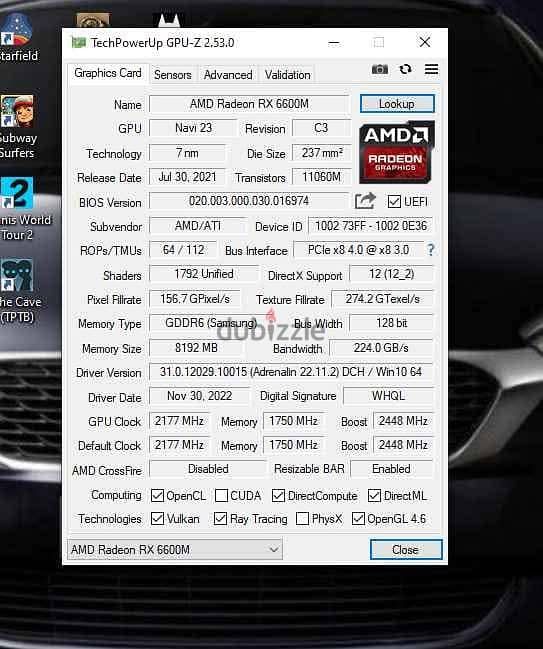Click the screenshot camera icon in GPU-Z
The width and height of the screenshot is (543, 649).
(x=380, y=69)
